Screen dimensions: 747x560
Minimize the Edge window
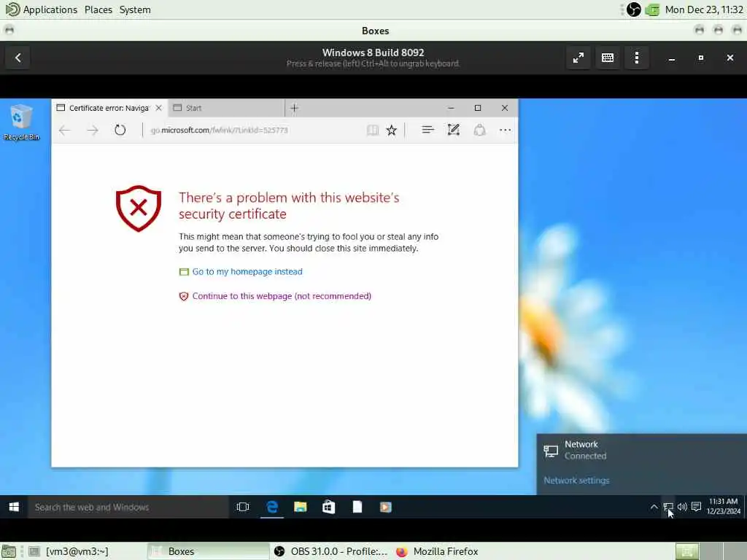pos(451,108)
